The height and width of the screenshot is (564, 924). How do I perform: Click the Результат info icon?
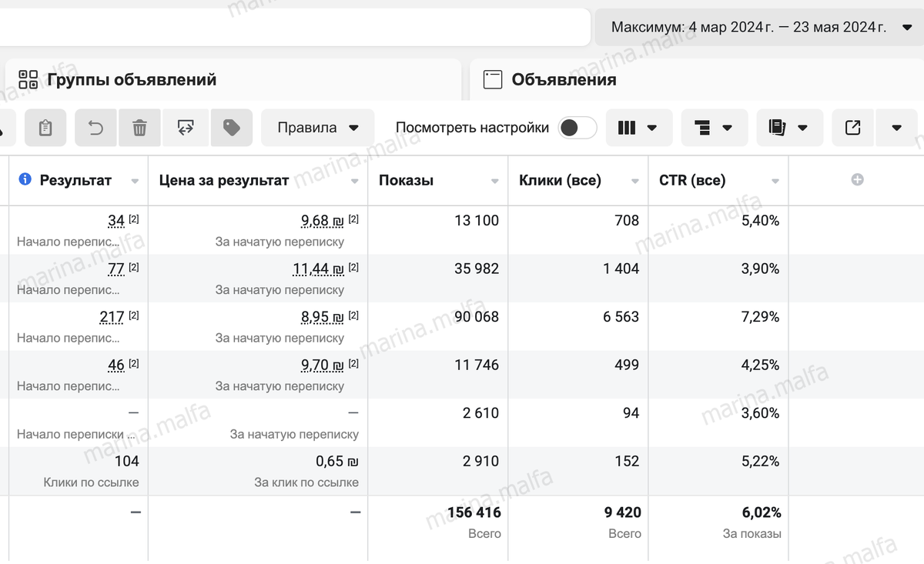coord(25,179)
